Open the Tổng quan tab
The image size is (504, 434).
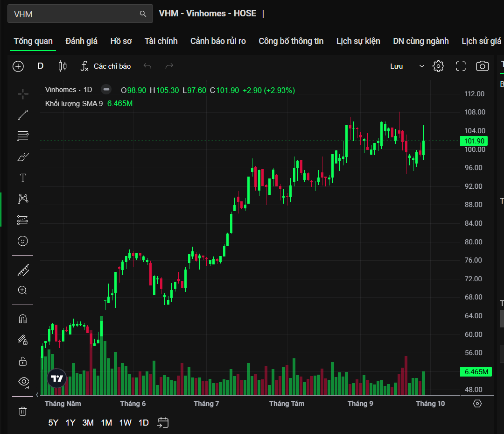coord(33,41)
